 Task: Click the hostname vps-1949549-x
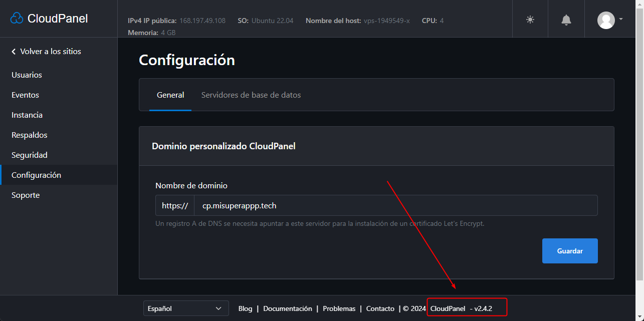[x=387, y=21]
